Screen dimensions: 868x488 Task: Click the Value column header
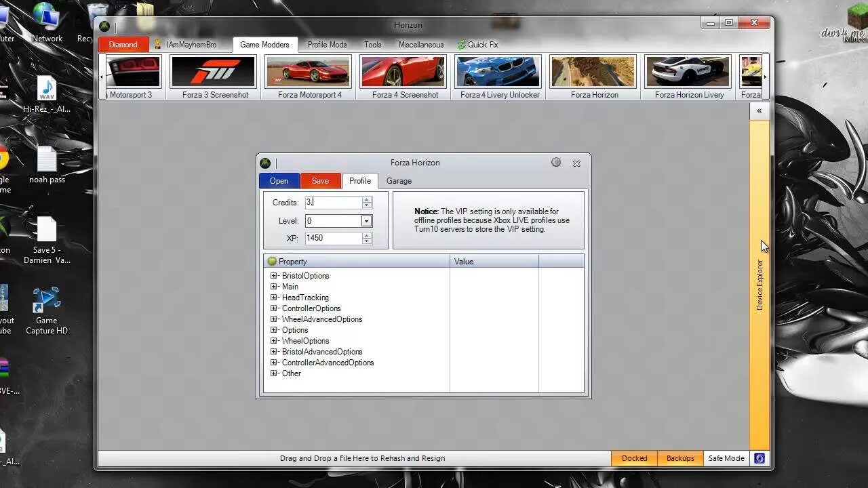point(494,261)
